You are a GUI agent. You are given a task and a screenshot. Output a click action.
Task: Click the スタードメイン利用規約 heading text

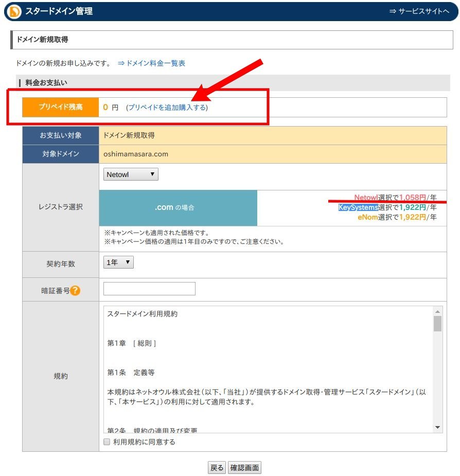click(x=142, y=314)
